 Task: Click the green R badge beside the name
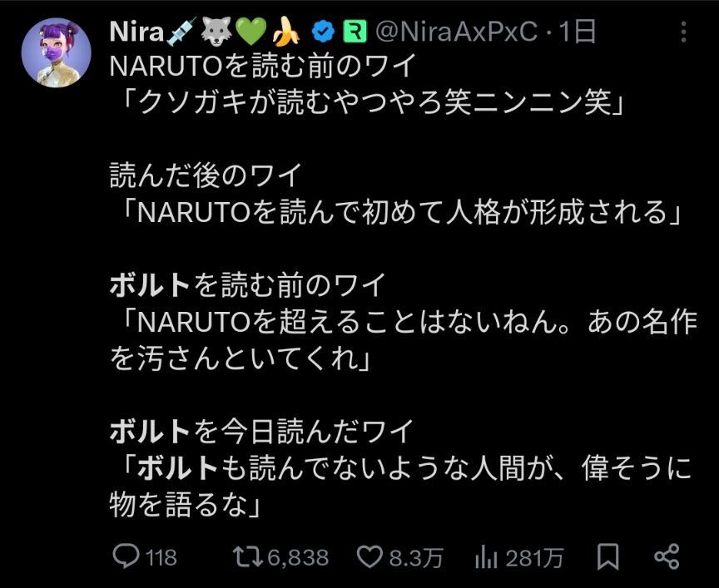coord(355,32)
